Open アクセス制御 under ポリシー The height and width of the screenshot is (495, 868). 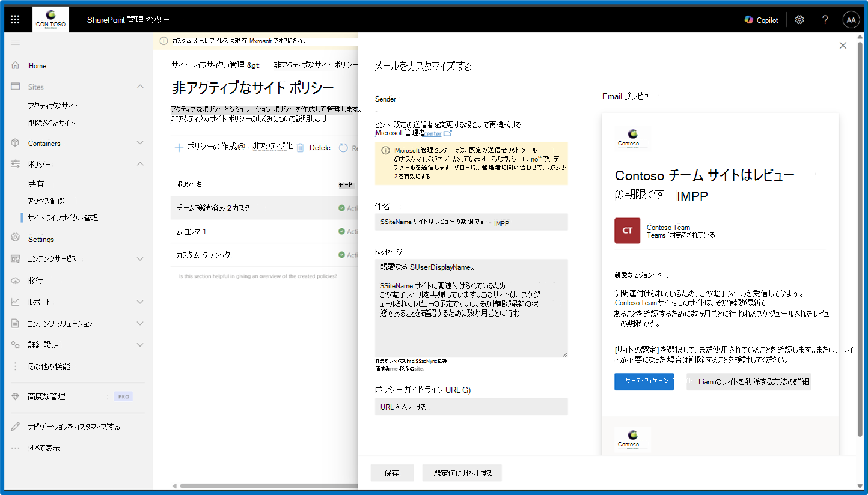click(46, 201)
